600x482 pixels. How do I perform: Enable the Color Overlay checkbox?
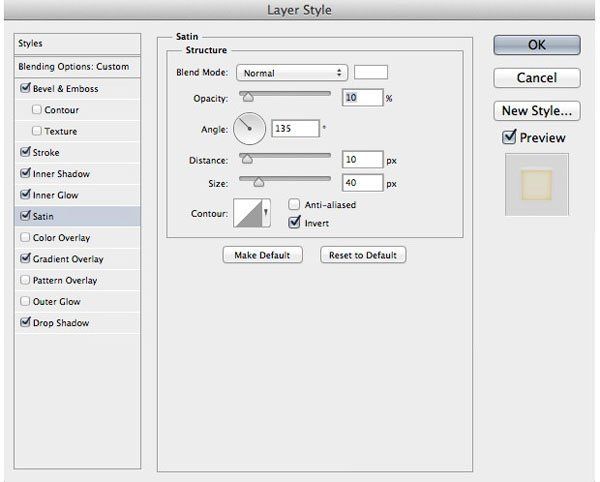[25, 237]
